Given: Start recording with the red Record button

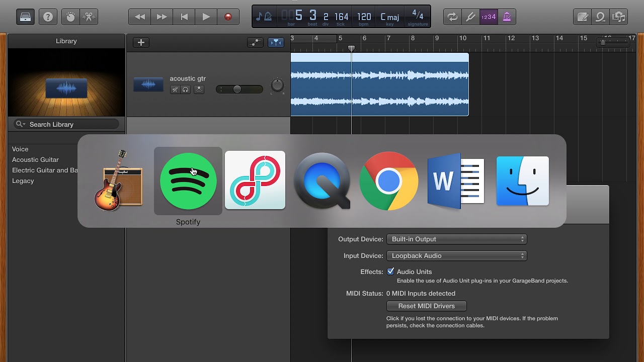Looking at the screenshot, I should click(228, 17).
